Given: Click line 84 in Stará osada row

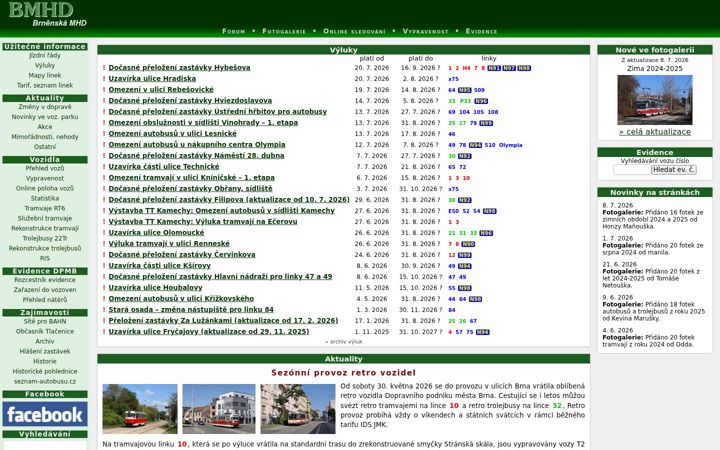Looking at the screenshot, I should click(x=451, y=310).
